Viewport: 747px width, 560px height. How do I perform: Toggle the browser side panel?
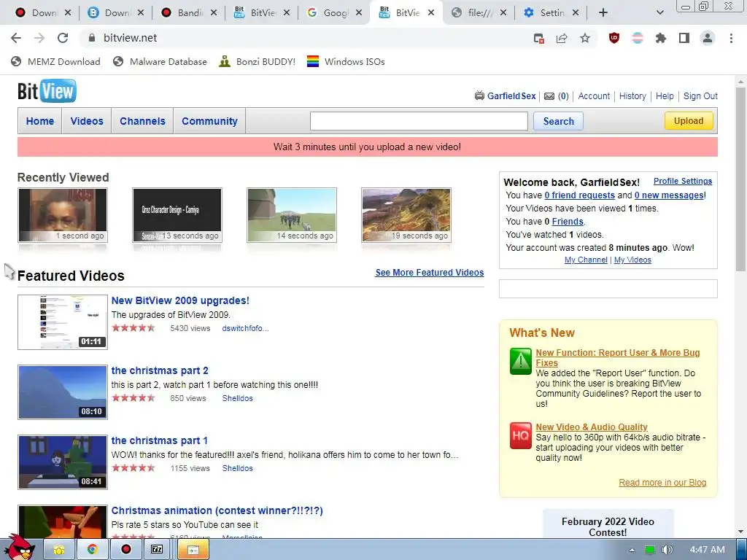[684, 38]
